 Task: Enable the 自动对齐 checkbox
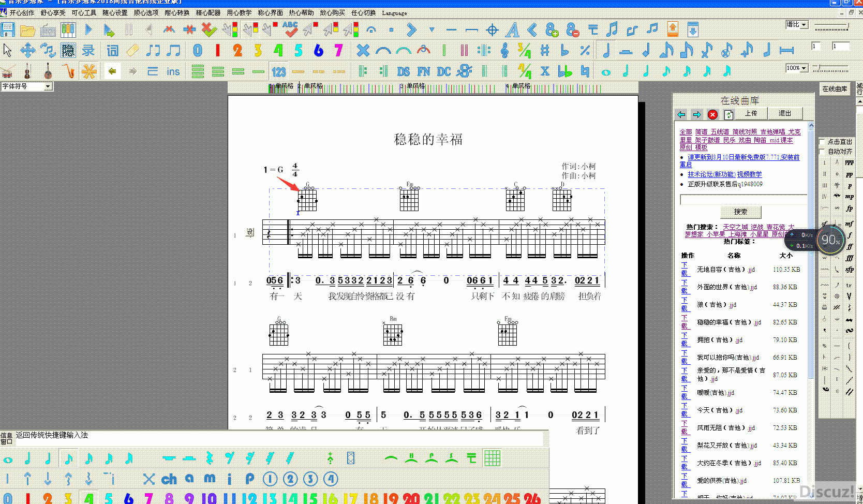(x=822, y=152)
